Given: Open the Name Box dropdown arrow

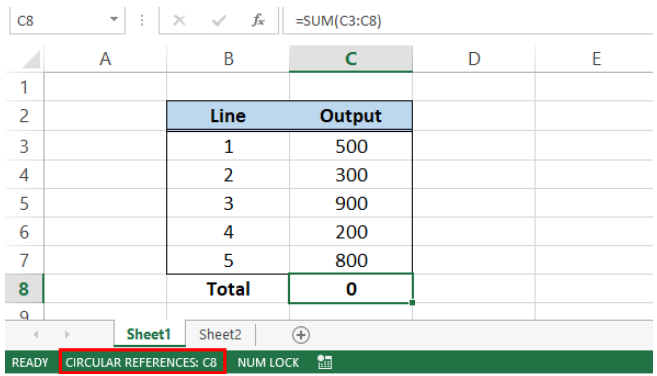Looking at the screenshot, I should click(x=114, y=19).
